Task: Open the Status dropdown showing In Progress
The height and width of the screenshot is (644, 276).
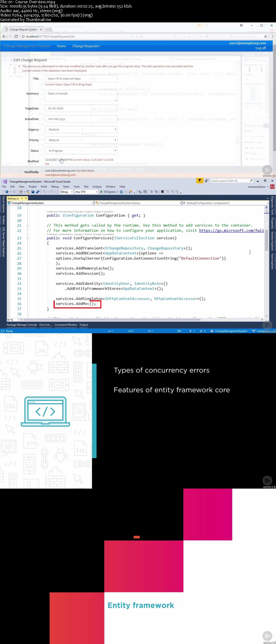Action: coord(81,151)
